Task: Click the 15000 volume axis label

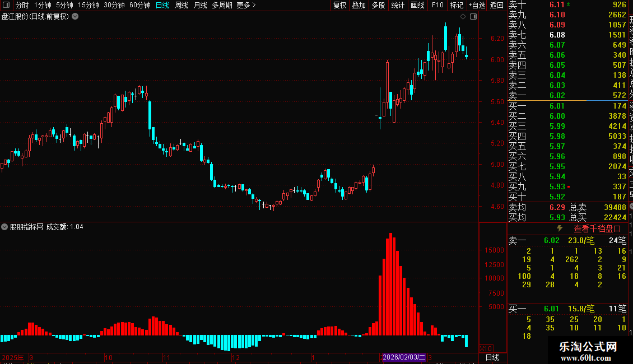Action: (495, 251)
